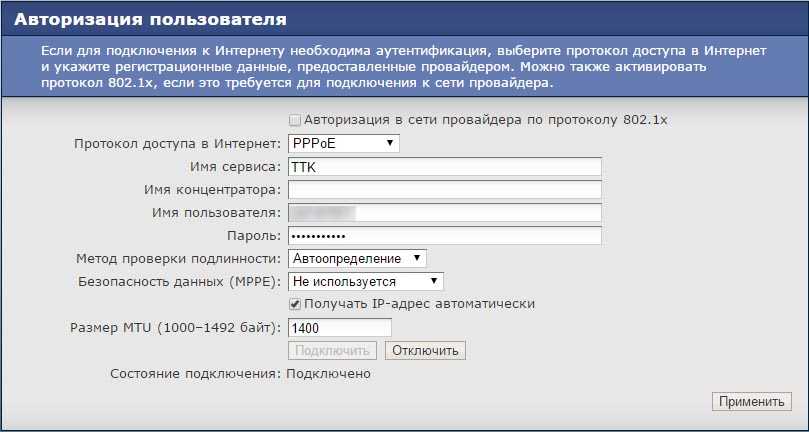Focus the empty concentrator name field

point(444,190)
